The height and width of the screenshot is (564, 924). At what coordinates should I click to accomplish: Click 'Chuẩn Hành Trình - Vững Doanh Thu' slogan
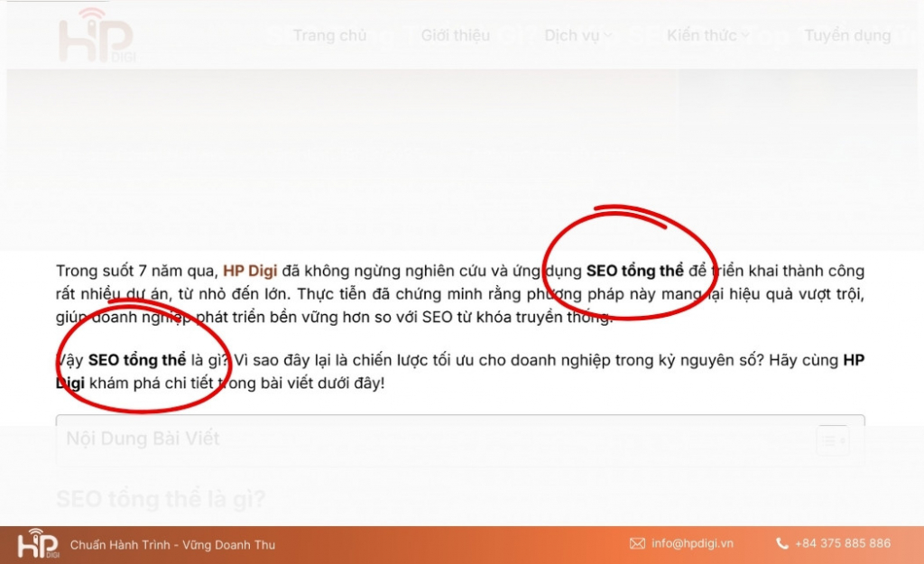click(x=172, y=544)
